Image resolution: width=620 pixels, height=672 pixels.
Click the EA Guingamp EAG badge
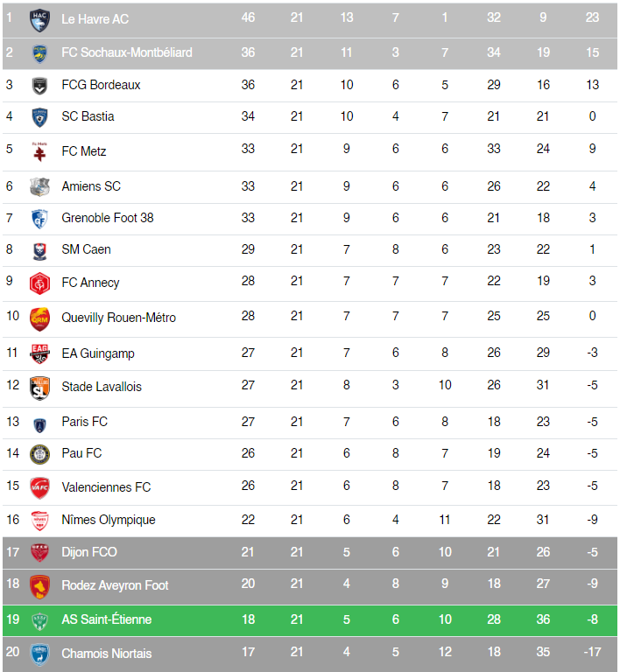[x=39, y=353]
